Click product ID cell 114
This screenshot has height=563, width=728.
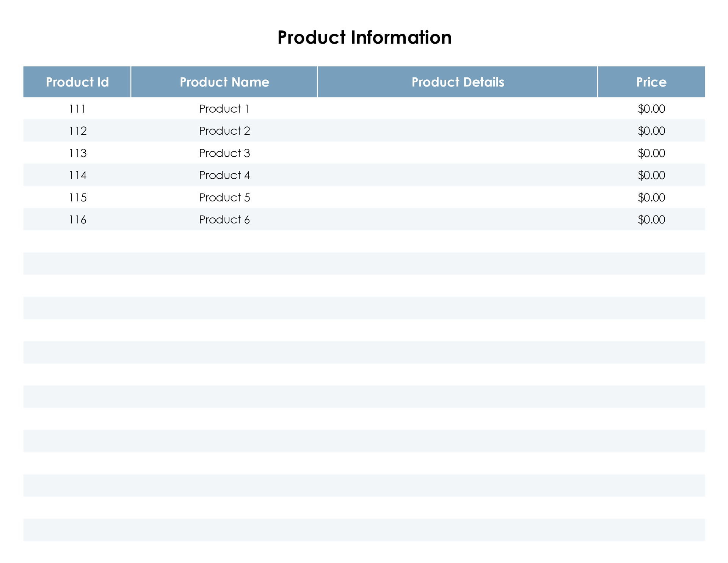point(77,175)
